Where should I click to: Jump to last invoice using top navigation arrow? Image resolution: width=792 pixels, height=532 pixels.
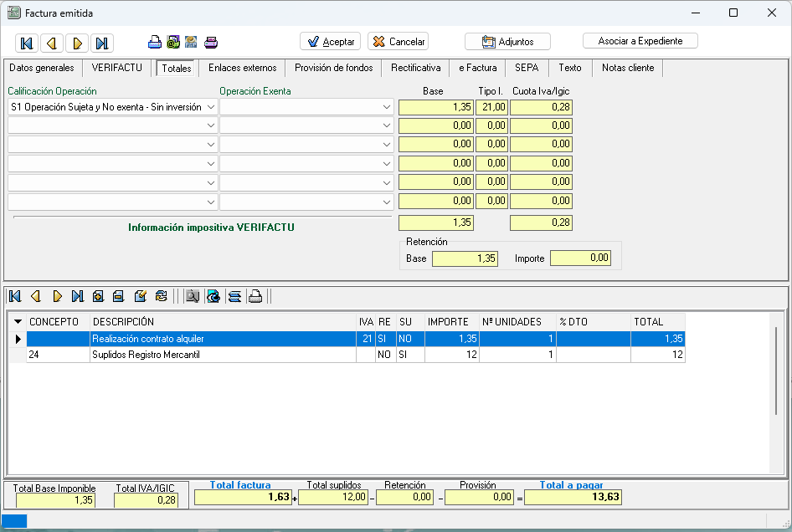(101, 43)
